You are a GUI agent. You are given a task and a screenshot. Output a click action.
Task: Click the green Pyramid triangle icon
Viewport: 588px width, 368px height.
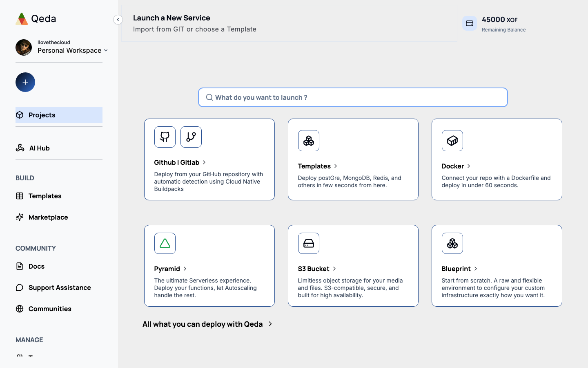point(165,243)
